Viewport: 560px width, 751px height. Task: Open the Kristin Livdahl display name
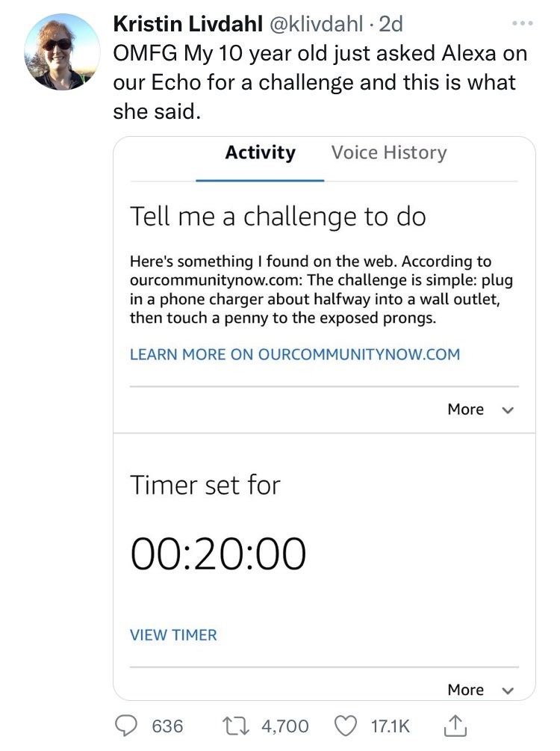click(185, 25)
